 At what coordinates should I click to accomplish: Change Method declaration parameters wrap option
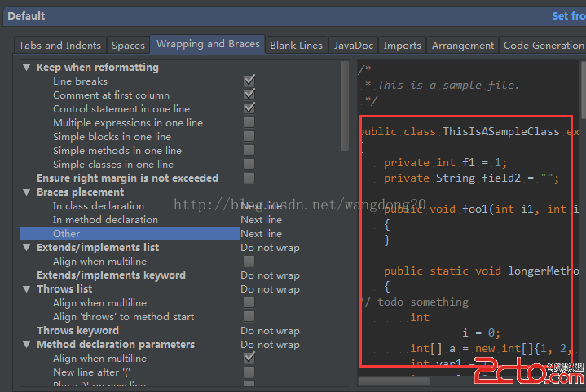271,345
